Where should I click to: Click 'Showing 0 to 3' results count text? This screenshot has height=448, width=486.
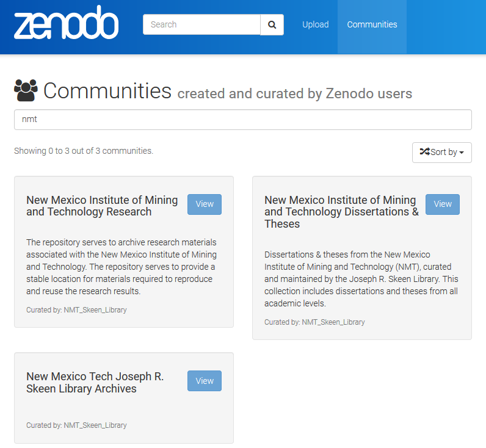coord(84,151)
